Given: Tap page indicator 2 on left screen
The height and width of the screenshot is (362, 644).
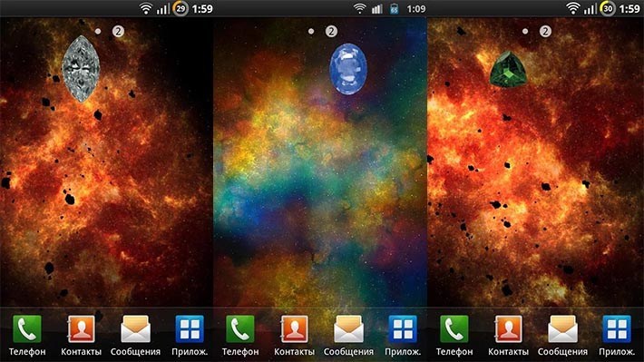Looking at the screenshot, I should tap(118, 31).
